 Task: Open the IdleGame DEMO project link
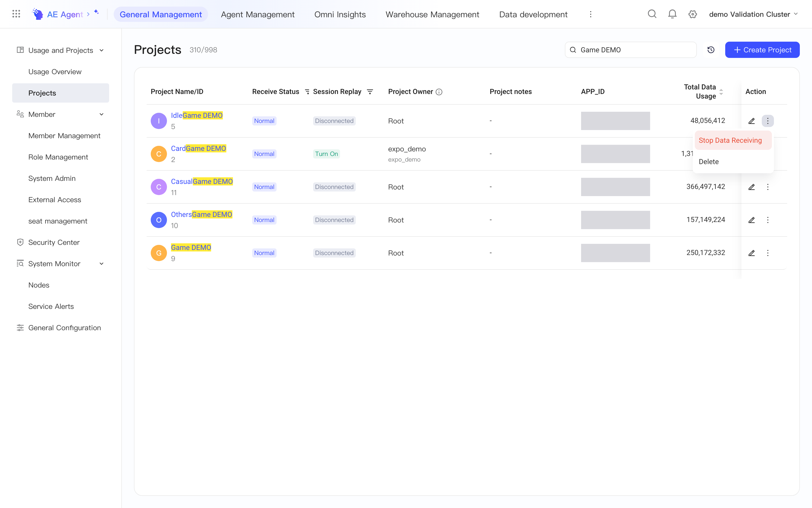tap(197, 115)
